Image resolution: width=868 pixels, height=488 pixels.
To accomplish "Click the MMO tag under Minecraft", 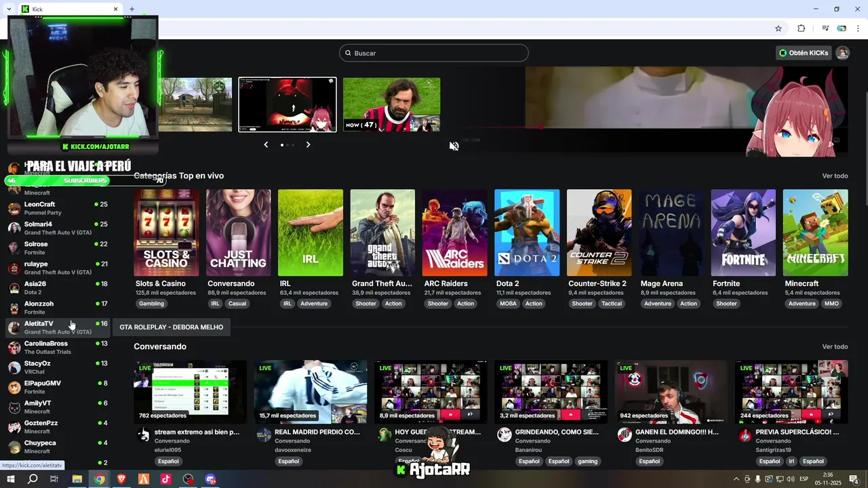I will coord(831,304).
